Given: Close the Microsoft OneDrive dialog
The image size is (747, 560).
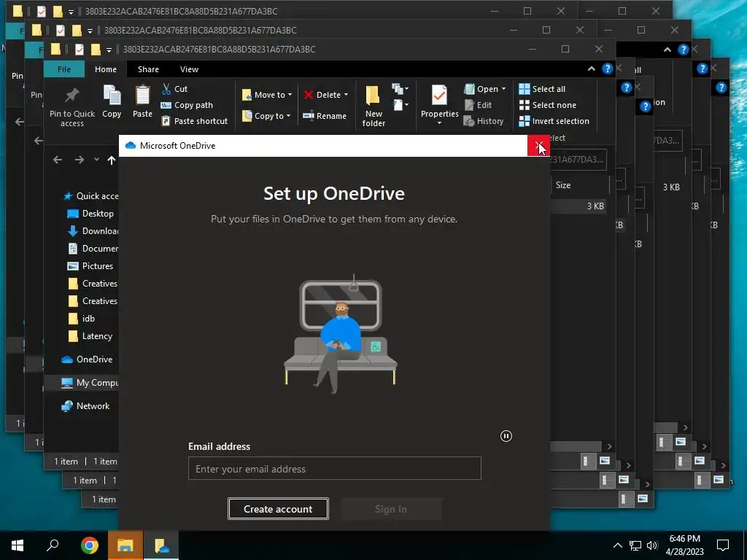Looking at the screenshot, I should [x=538, y=146].
